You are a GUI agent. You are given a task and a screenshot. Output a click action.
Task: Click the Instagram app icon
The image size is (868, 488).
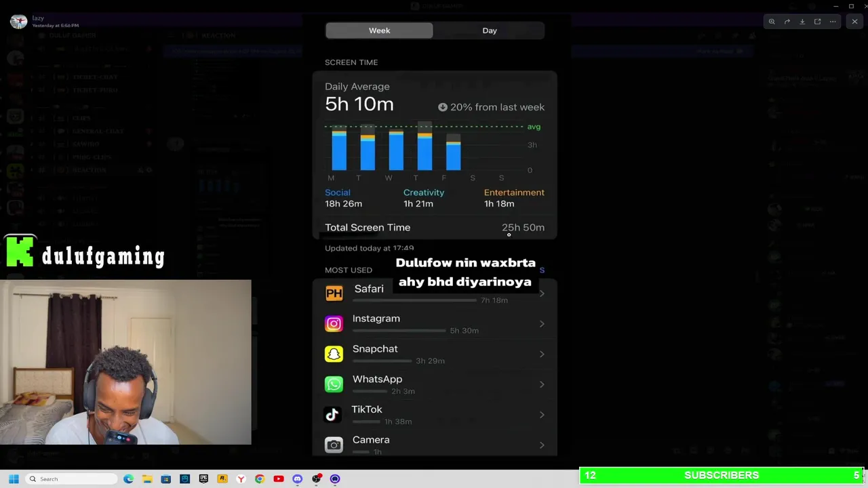pyautogui.click(x=334, y=323)
